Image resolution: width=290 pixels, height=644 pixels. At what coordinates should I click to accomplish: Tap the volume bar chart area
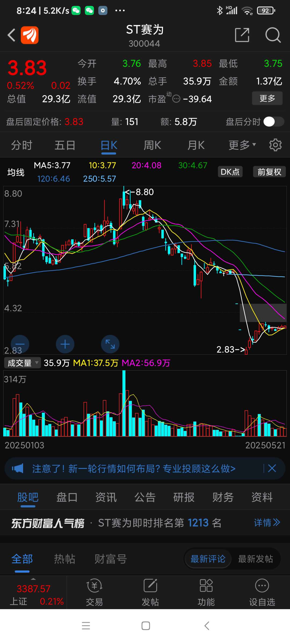[145, 403]
